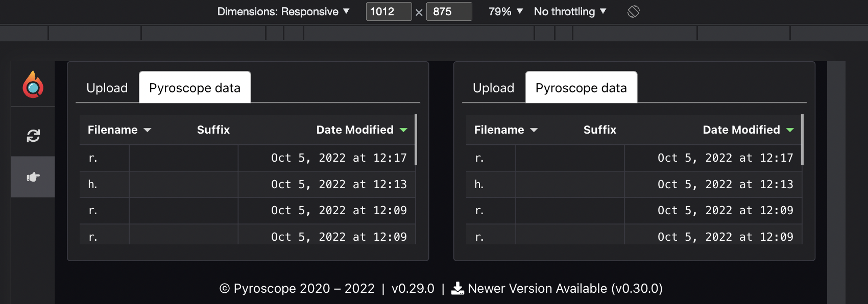Select left table row dated 12:13
The width and height of the screenshot is (868, 304).
click(248, 185)
